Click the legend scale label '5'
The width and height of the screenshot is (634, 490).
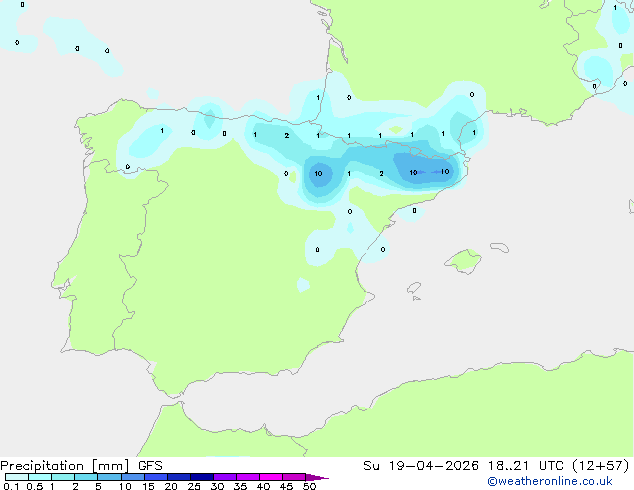tap(98, 486)
